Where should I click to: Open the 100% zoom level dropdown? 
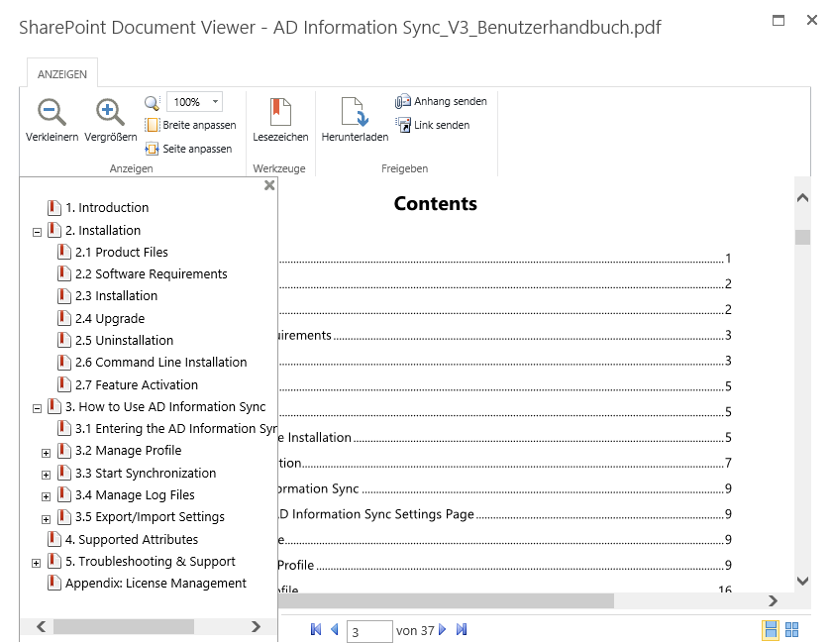coord(215,102)
